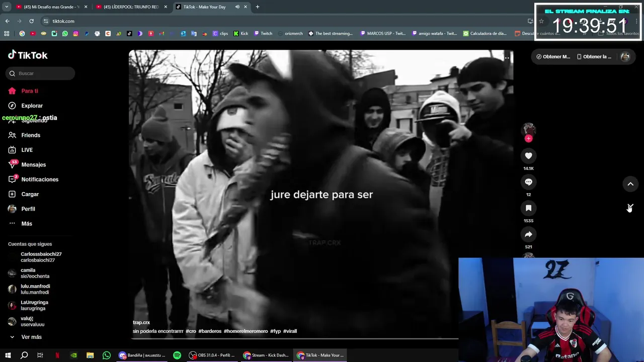Expand the Más sidebar menu

pos(20,224)
